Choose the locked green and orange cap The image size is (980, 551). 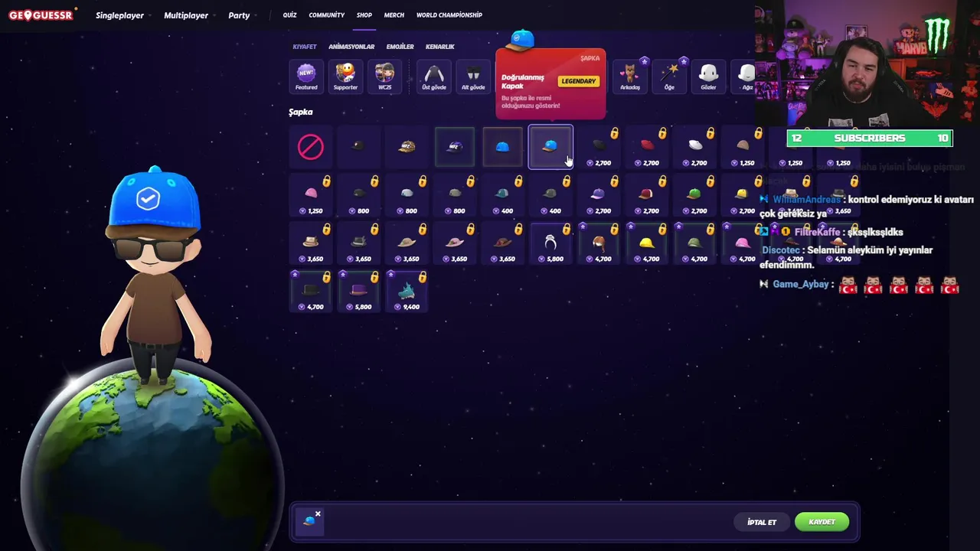[x=694, y=195]
